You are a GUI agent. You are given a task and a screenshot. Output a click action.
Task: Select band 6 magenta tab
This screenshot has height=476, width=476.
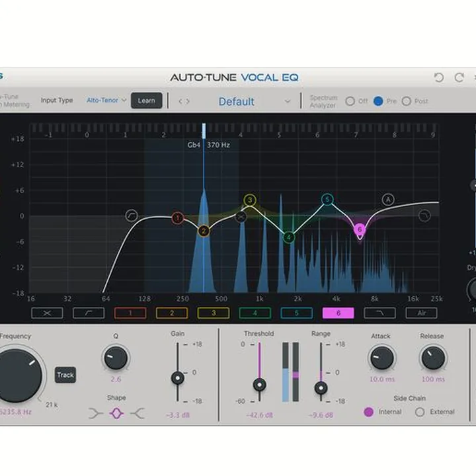pyautogui.click(x=338, y=313)
